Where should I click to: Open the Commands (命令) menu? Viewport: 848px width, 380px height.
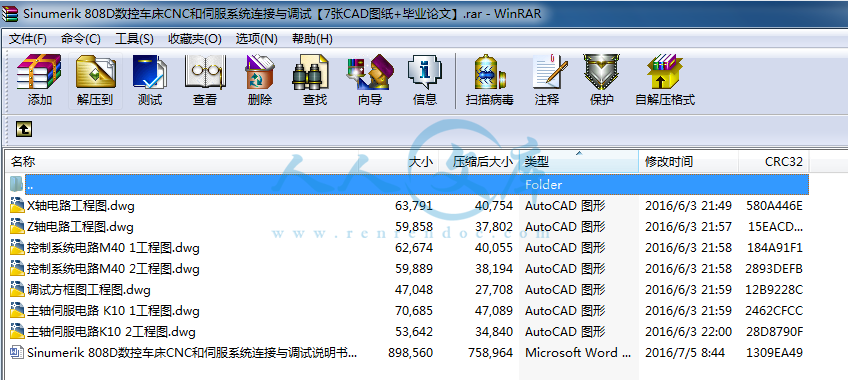point(81,39)
